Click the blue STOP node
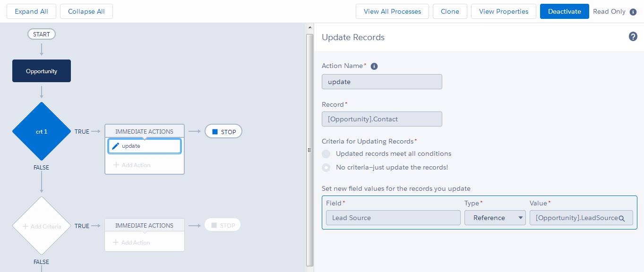The height and width of the screenshot is (272, 644). (223, 132)
